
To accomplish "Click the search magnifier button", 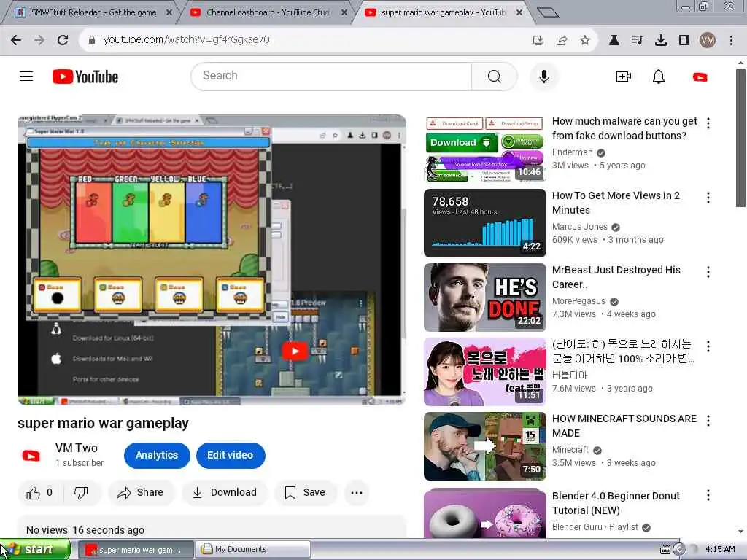I will pyautogui.click(x=494, y=76).
